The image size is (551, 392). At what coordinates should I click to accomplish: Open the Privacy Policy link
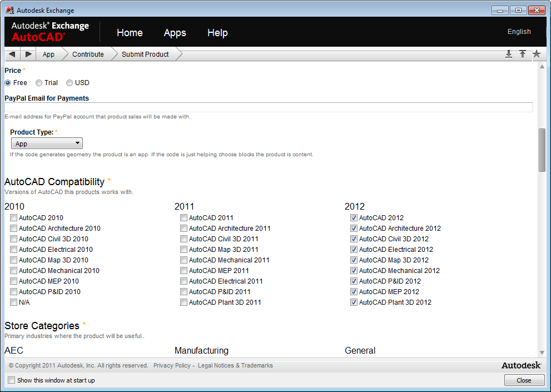pos(172,365)
